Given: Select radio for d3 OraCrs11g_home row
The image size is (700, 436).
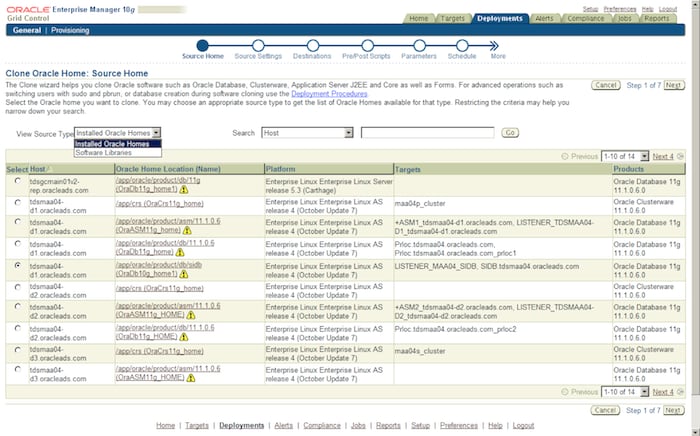Looking at the screenshot, I should coord(18,350).
